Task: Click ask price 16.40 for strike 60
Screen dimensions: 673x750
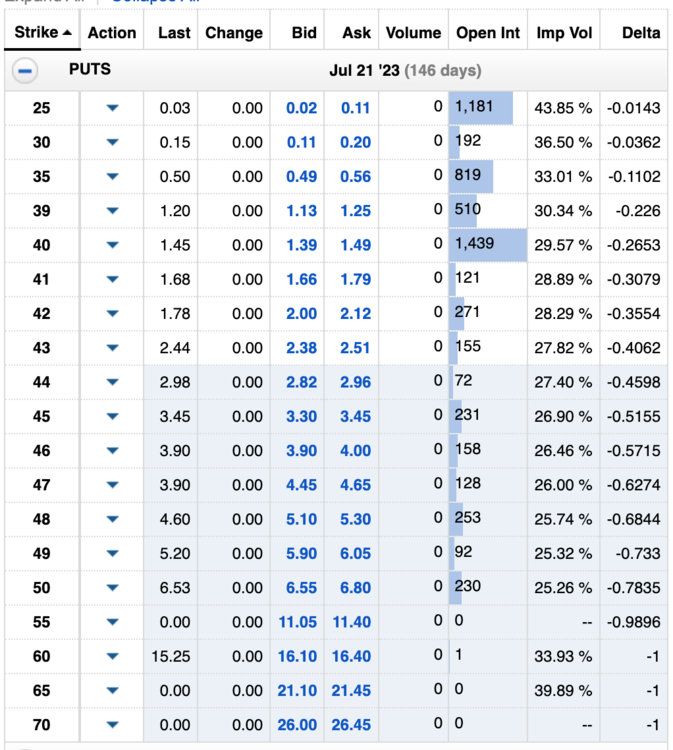Action: [x=352, y=656]
